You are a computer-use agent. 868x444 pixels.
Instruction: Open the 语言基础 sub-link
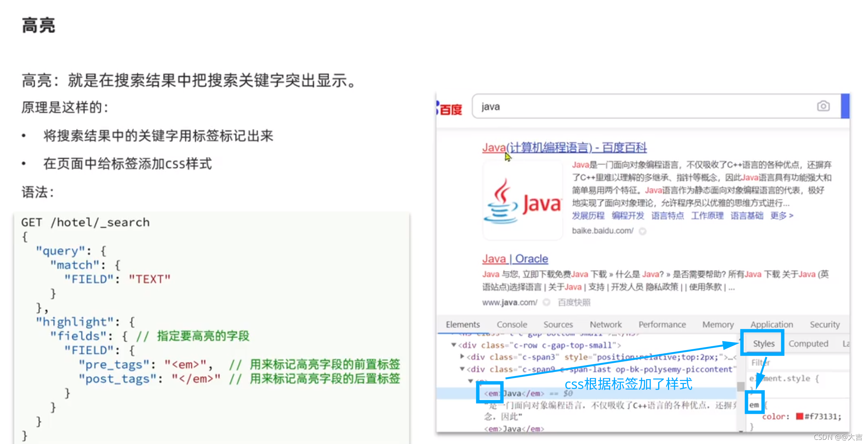tap(746, 216)
